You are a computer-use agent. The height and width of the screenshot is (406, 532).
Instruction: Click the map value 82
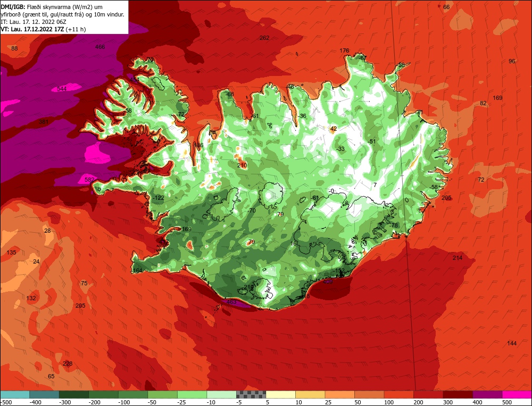(x=483, y=103)
